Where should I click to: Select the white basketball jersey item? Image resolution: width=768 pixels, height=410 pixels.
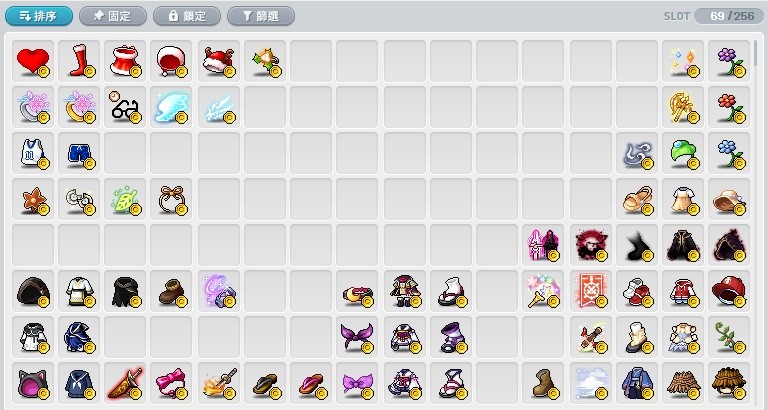(32, 153)
